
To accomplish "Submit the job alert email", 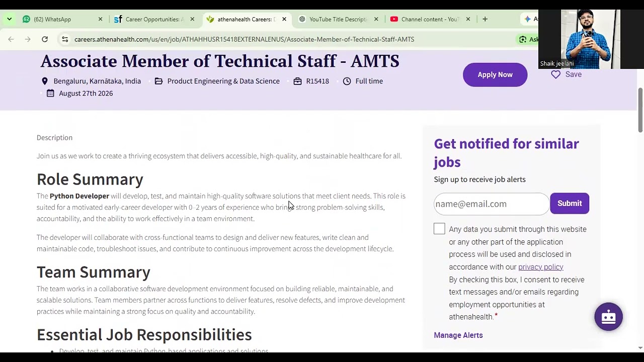I will point(570,204).
